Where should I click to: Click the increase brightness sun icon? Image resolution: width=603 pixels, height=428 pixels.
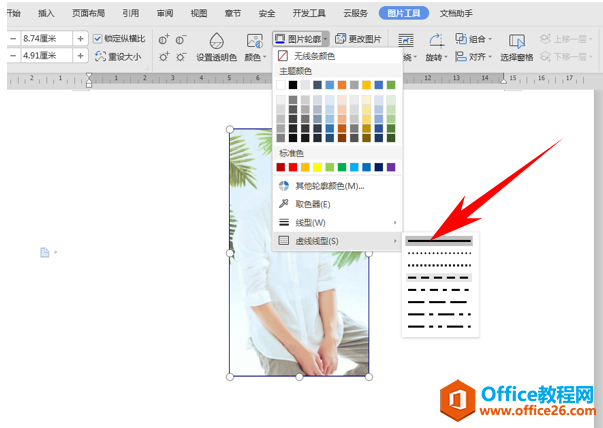coord(164,57)
